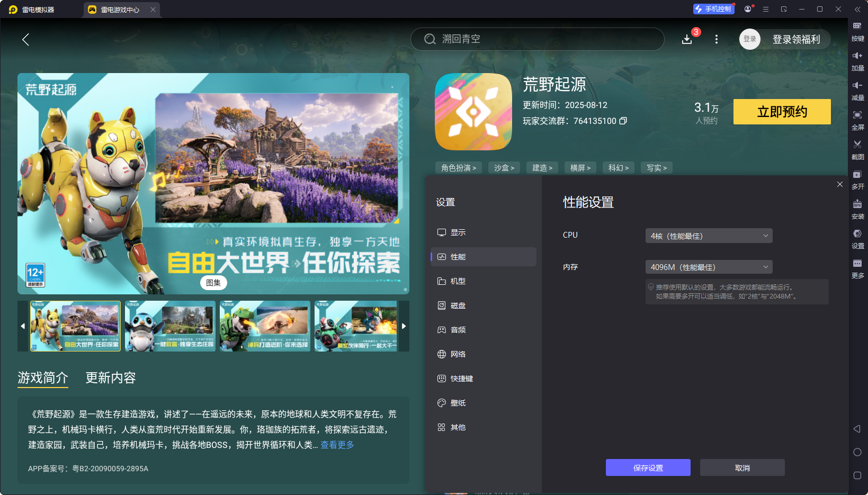This screenshot has height=495, width=868.
Task: Expand the 沙盒 game tag
Action: pos(504,167)
